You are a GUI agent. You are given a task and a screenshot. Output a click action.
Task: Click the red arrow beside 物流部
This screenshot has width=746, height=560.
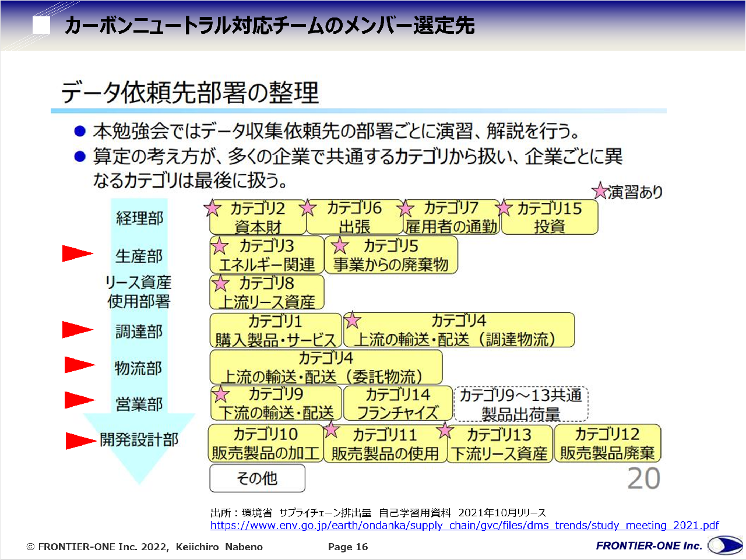79,365
